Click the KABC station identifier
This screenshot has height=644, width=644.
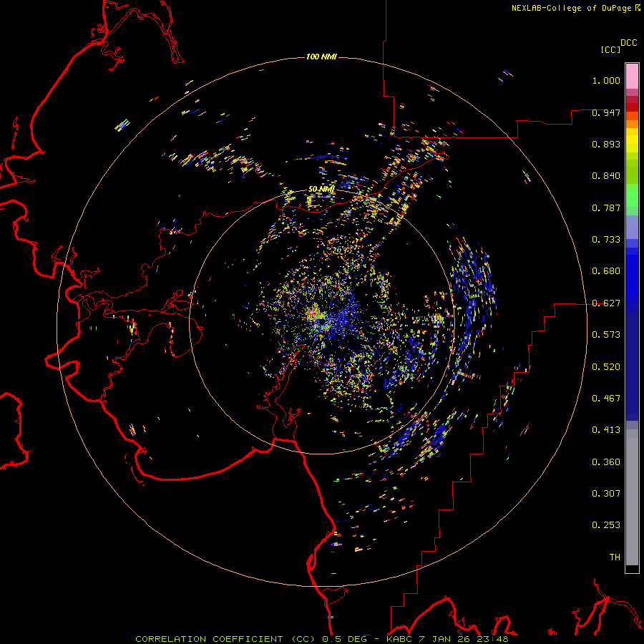tap(399, 639)
